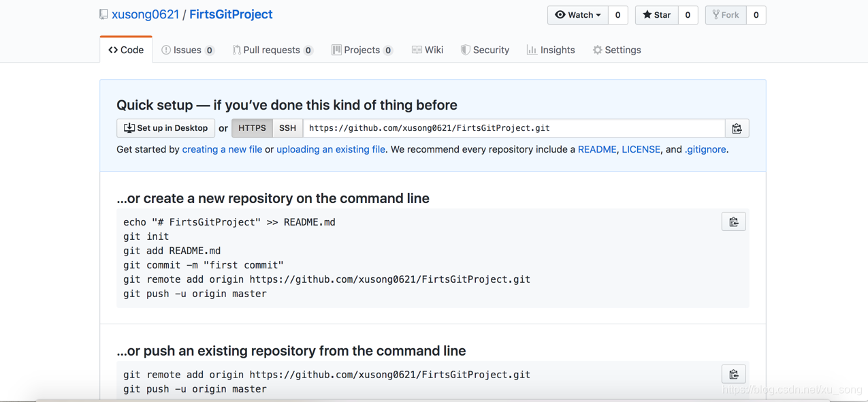This screenshot has width=868, height=402.
Task: Open the Pull requests tab
Action: point(272,50)
